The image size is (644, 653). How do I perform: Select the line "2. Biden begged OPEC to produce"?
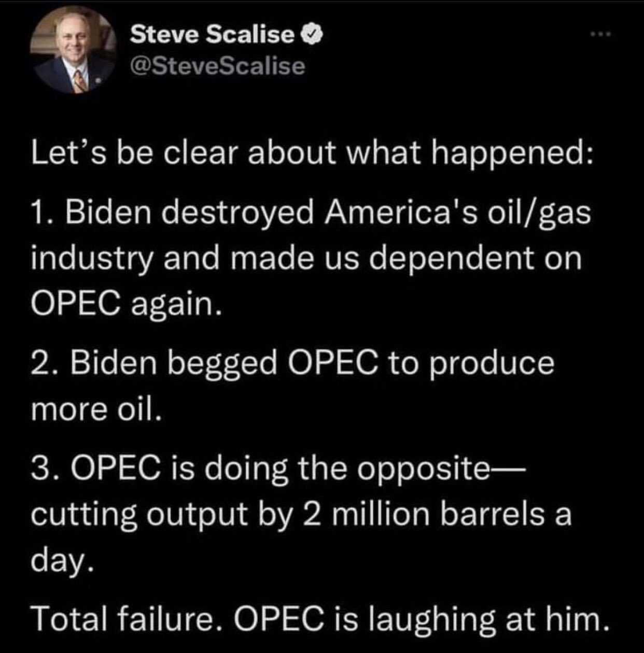click(x=292, y=363)
